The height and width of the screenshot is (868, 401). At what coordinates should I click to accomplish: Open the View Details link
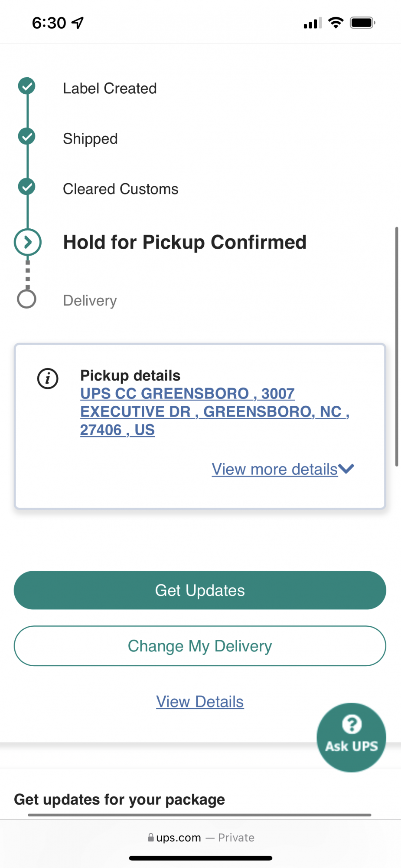(200, 701)
